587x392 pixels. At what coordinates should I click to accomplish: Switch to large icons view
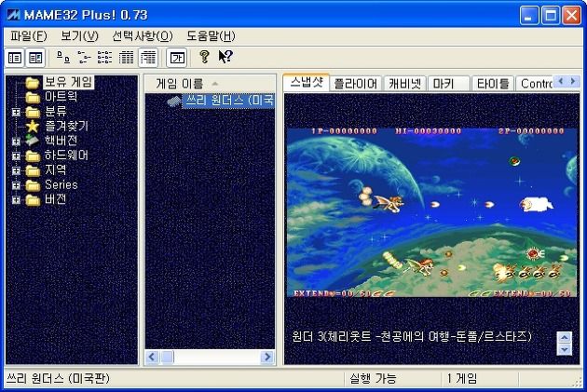coord(62,58)
